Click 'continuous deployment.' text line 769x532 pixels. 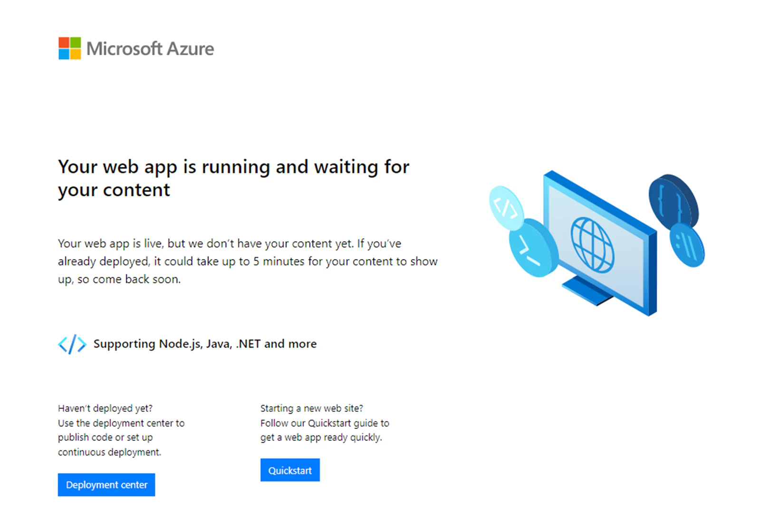tap(110, 452)
